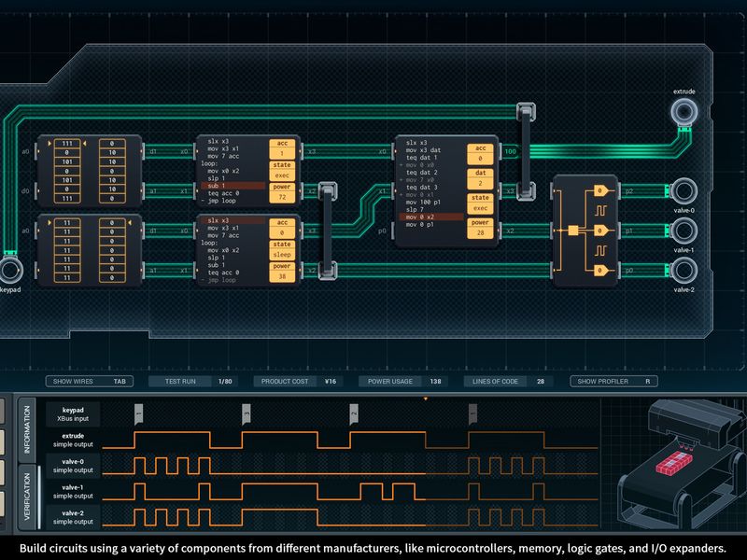Click the POWER USAGE 138 readout
Image resolution: width=747 pixels, height=560 pixels.
coord(403,382)
